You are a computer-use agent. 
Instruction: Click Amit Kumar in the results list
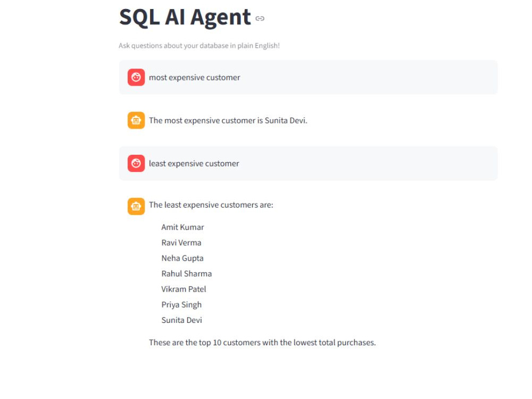click(x=182, y=227)
